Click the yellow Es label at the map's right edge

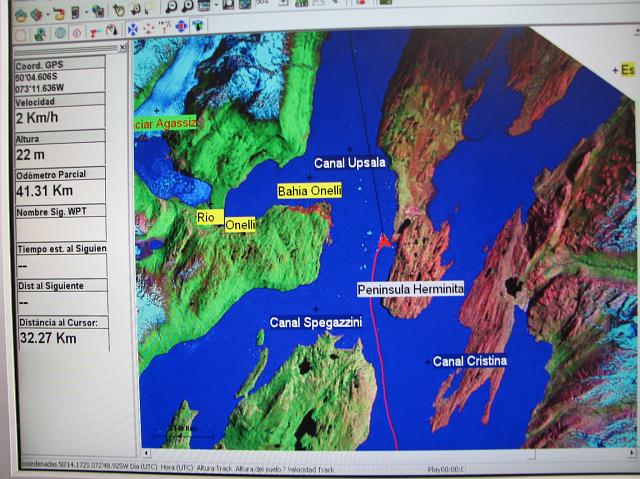point(627,70)
